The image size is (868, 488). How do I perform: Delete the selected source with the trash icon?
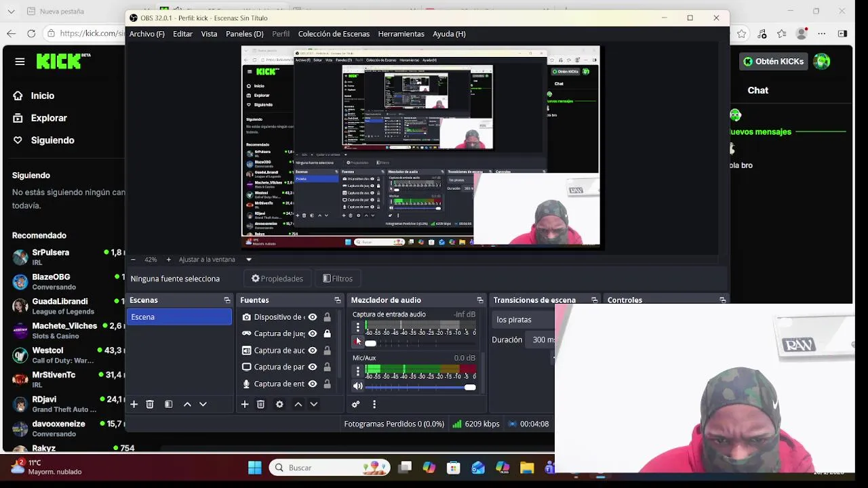tap(260, 404)
